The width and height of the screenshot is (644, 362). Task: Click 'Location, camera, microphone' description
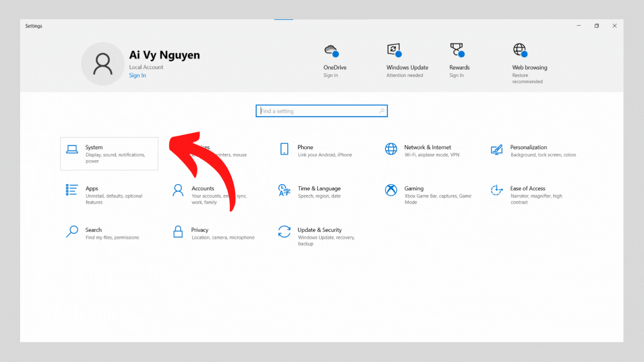[x=223, y=238]
